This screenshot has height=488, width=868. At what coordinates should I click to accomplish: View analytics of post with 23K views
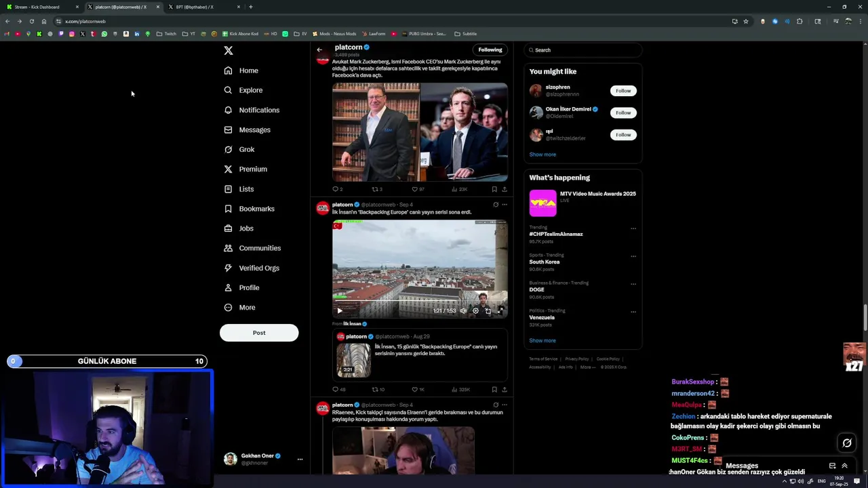click(x=459, y=189)
